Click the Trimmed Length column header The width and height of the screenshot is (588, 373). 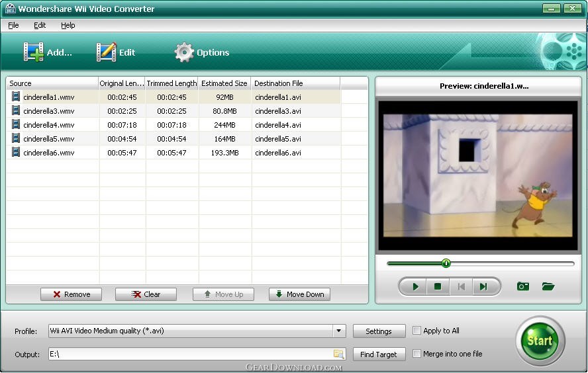click(171, 83)
